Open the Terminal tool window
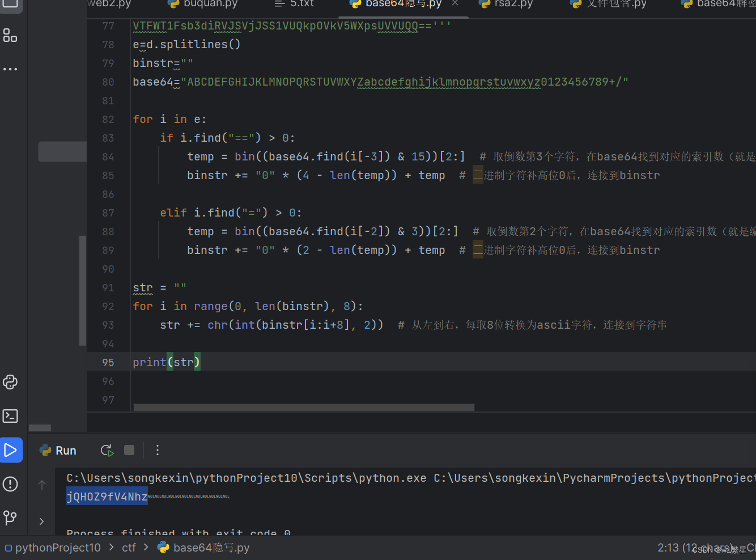Image resolution: width=756 pixels, height=560 pixels. [10, 415]
